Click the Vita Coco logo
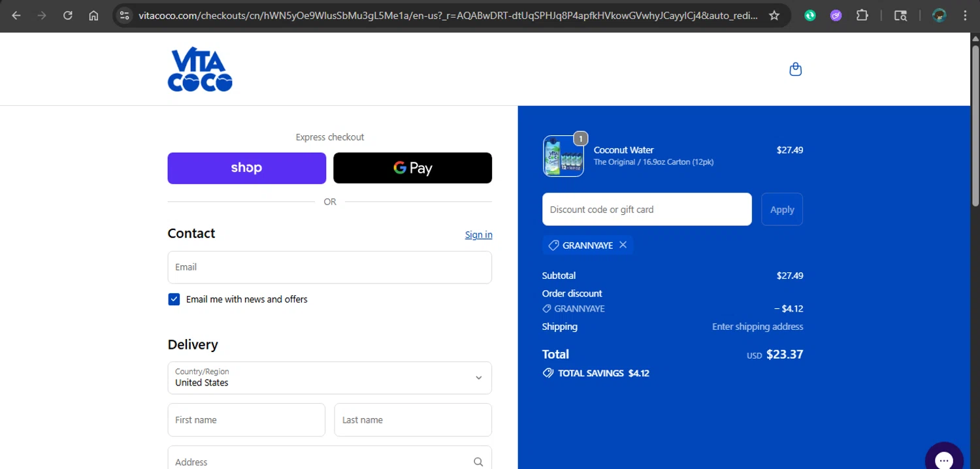 click(x=200, y=69)
